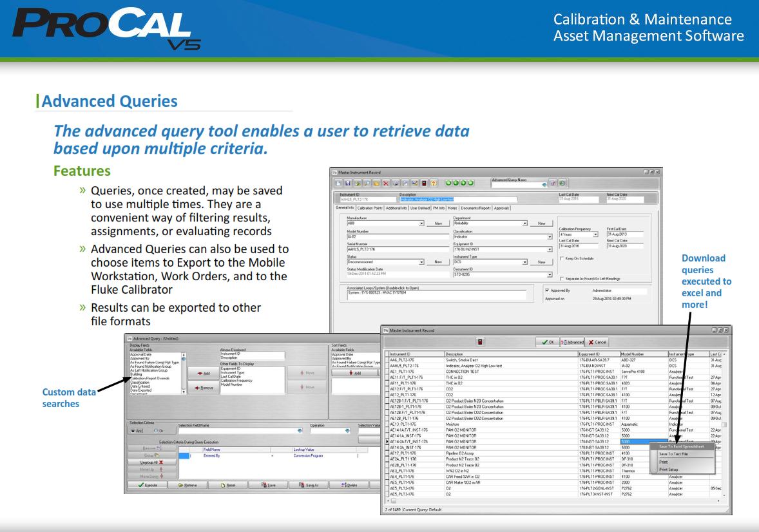Check Separate As Found/As Left Readings
Image resolution: width=759 pixels, height=532 pixels.
562,278
